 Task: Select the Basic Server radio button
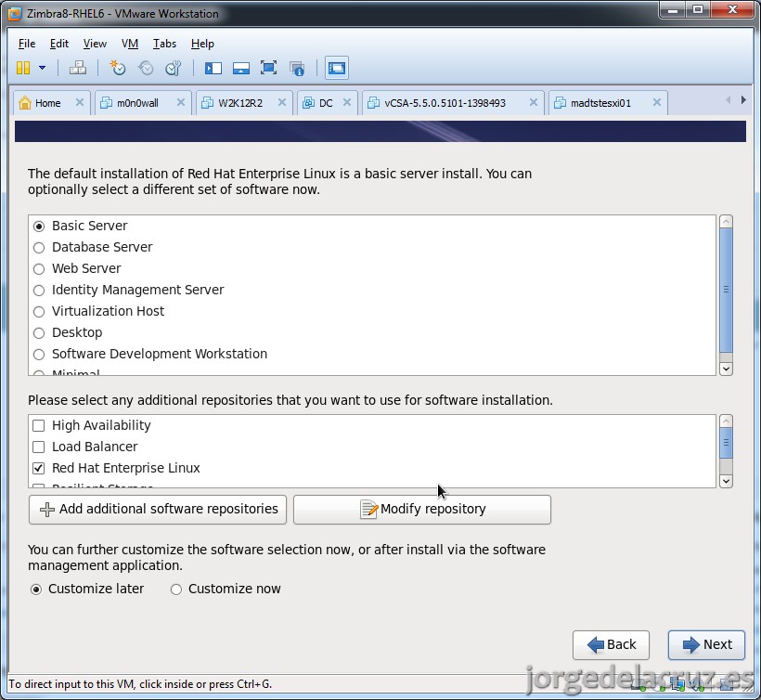39,227
